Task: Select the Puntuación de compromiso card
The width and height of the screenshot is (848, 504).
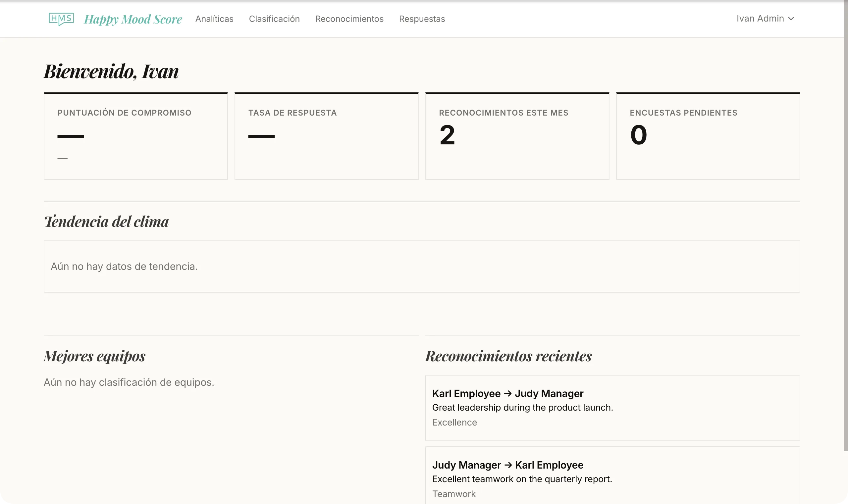Action: pos(135,136)
